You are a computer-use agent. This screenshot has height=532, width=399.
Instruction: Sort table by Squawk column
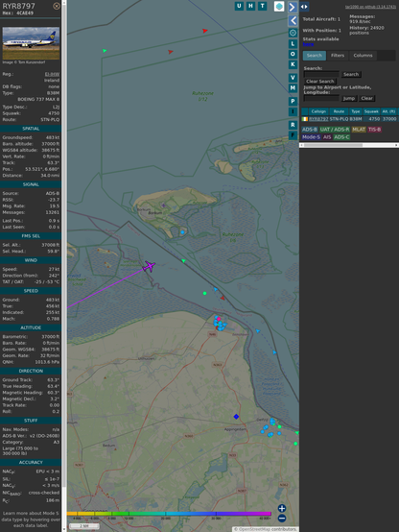pos(371,111)
